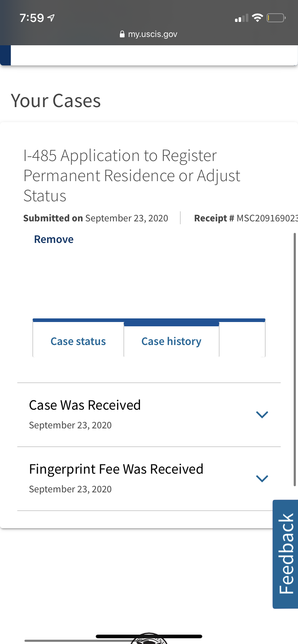Tap the padlock icon in the address bar
The height and width of the screenshot is (644, 298).
[122, 34]
